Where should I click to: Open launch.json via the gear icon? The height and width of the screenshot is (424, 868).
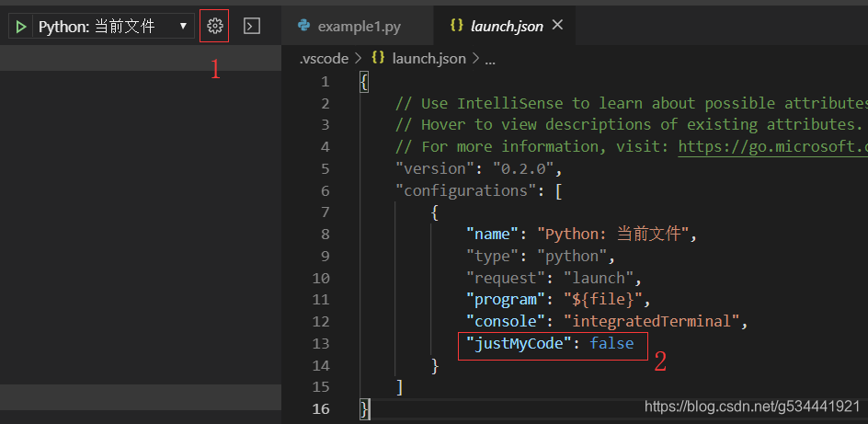[214, 26]
